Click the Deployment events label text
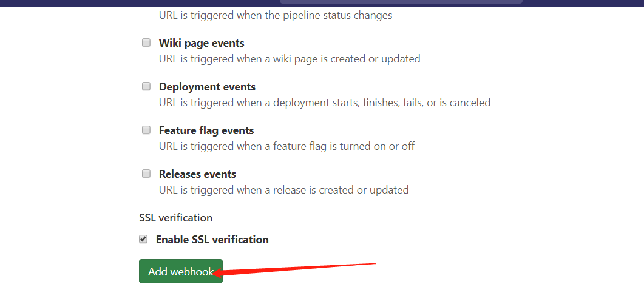Image resolution: width=644 pixels, height=307 pixels. pyautogui.click(x=207, y=87)
